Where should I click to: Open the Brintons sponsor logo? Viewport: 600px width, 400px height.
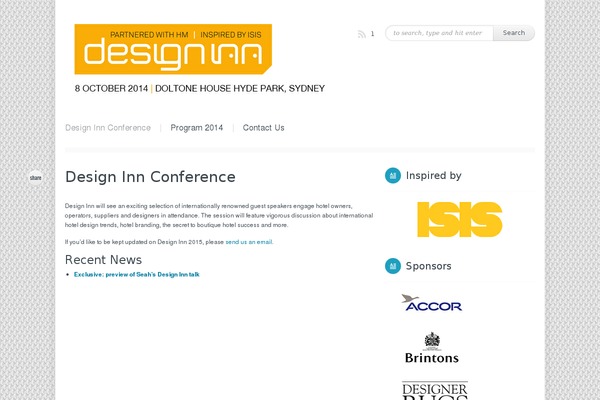432,348
